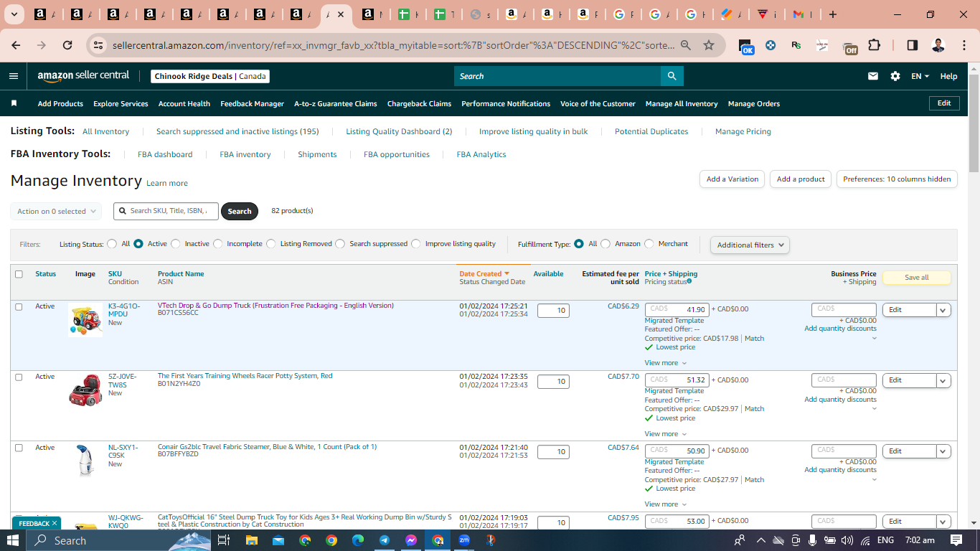The height and width of the screenshot is (551, 980).
Task: Open the Seller Central messages envelope icon
Action: (873, 76)
